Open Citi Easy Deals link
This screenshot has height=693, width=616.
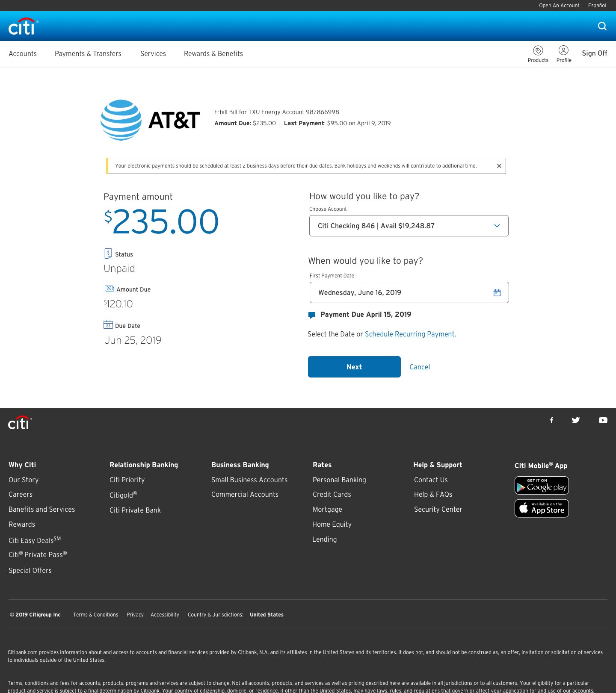point(35,540)
